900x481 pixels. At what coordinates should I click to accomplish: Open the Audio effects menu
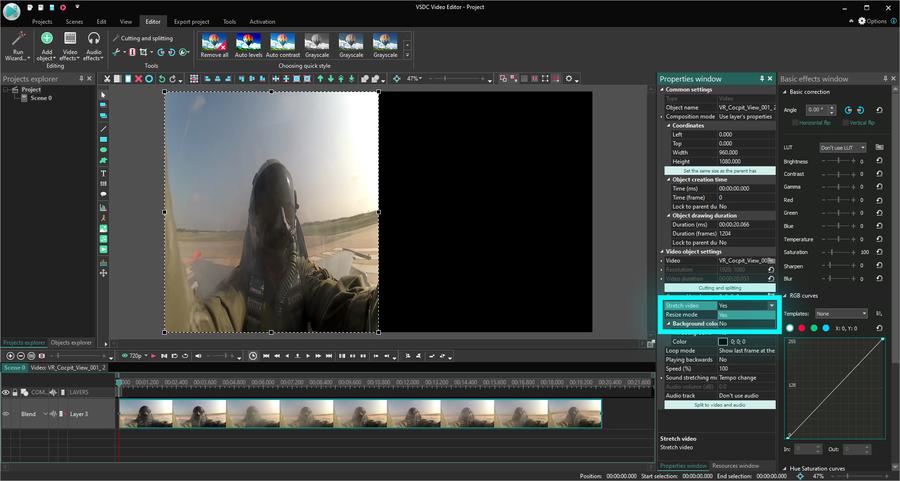(94, 46)
